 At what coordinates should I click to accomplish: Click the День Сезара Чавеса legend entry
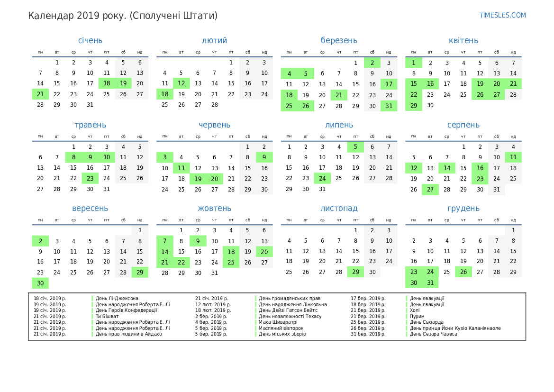433,334
